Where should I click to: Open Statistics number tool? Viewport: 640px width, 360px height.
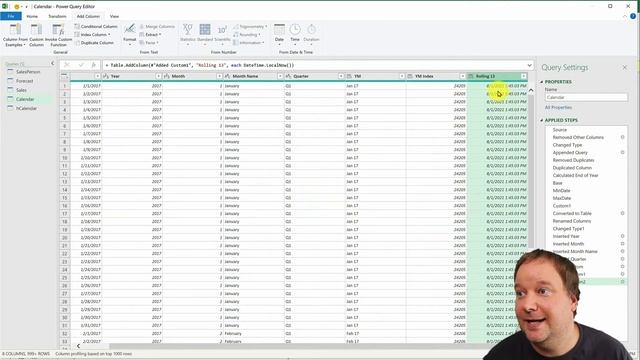pyautogui.click(x=188, y=34)
